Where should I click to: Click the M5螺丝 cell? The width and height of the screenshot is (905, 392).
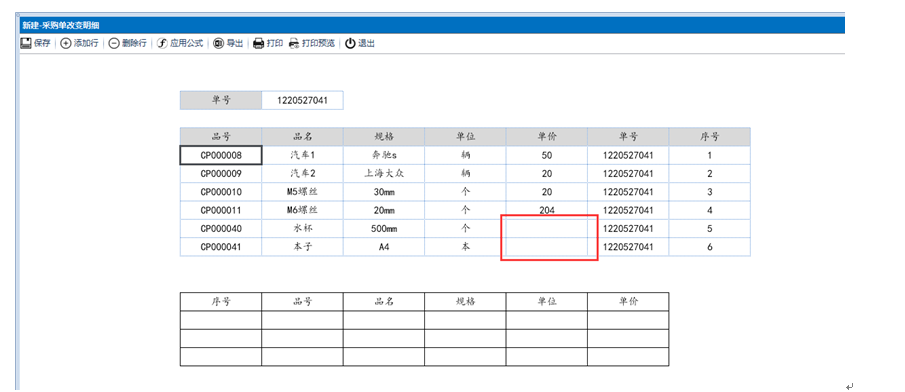tap(302, 192)
